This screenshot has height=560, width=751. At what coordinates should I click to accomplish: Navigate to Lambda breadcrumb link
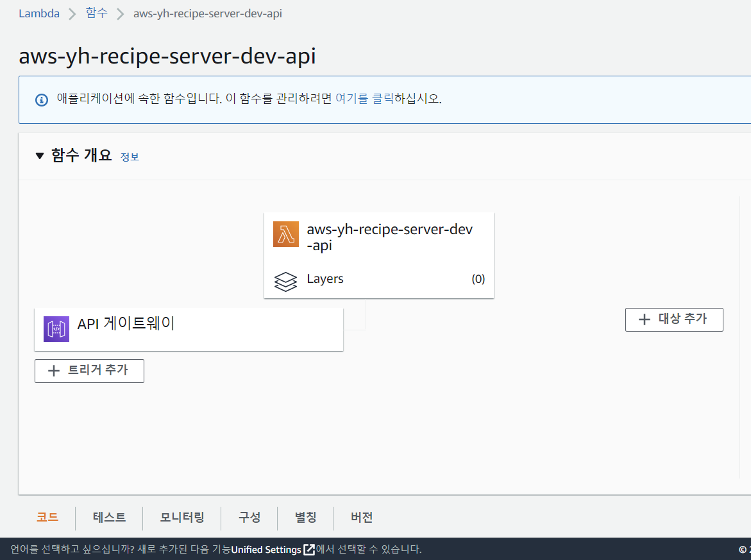[39, 13]
